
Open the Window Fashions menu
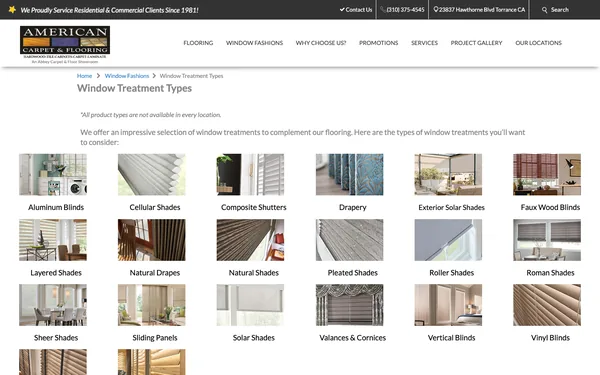[254, 43]
